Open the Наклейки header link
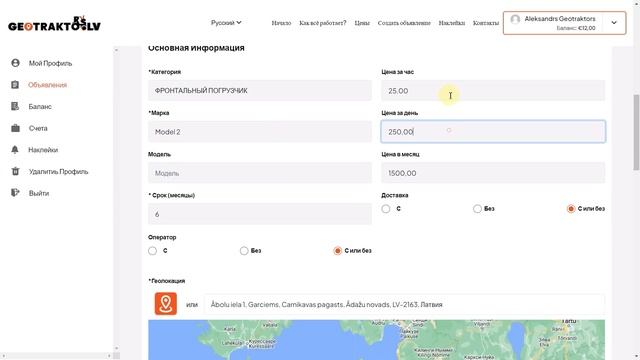640x360 pixels. pos(452,23)
